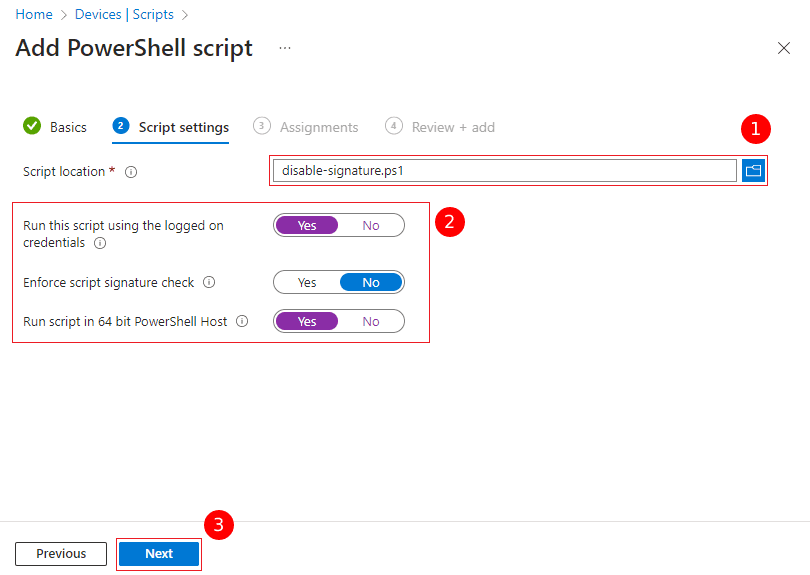The height and width of the screenshot is (575, 810).
Task: Close the Add PowerShell script pane
Action: [x=784, y=48]
